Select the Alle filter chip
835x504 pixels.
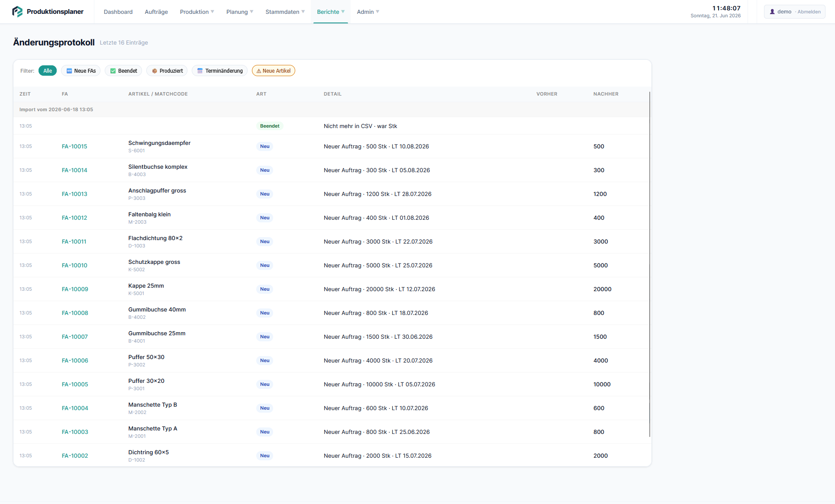coord(48,71)
